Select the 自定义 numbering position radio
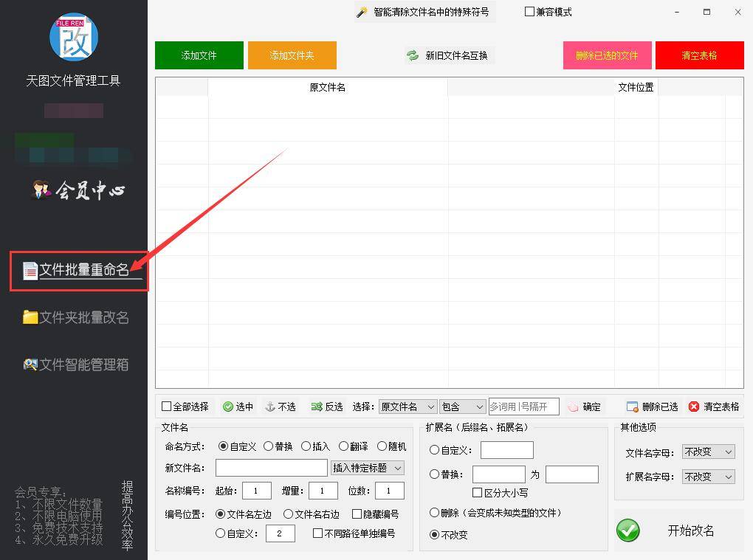The width and height of the screenshot is (753, 560). tap(220, 533)
